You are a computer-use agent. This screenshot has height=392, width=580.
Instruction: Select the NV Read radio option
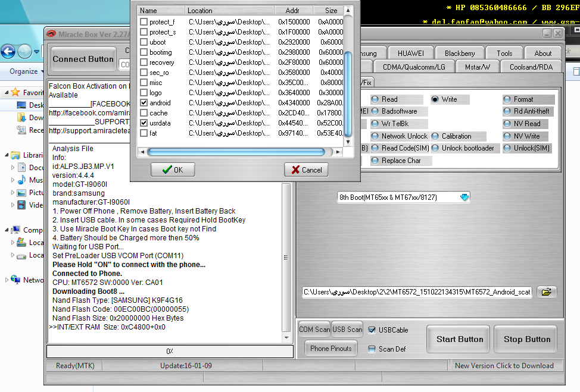pos(507,123)
